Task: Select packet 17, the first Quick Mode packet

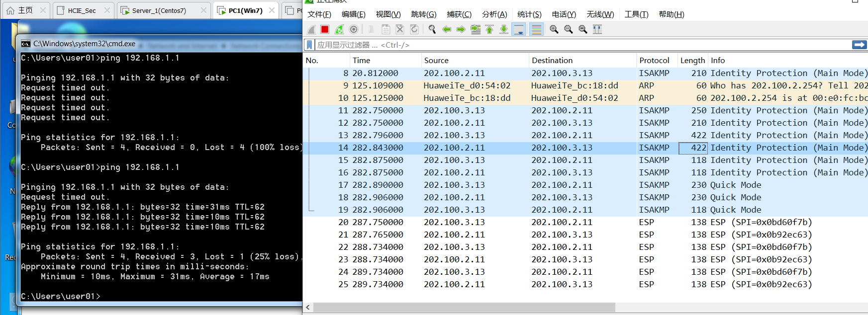Action: [x=585, y=185]
